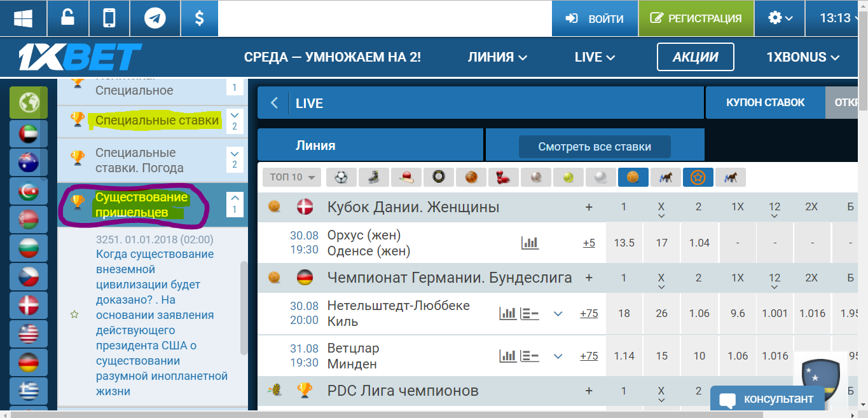Click the СРЕДА — УМНОЖАЕМ НА 2! promo
This screenshot has width=868, height=418.
click(333, 57)
